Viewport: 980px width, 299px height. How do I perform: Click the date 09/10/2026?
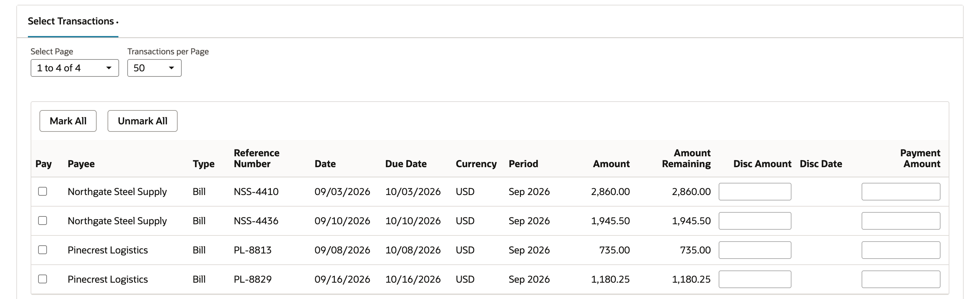click(x=342, y=221)
